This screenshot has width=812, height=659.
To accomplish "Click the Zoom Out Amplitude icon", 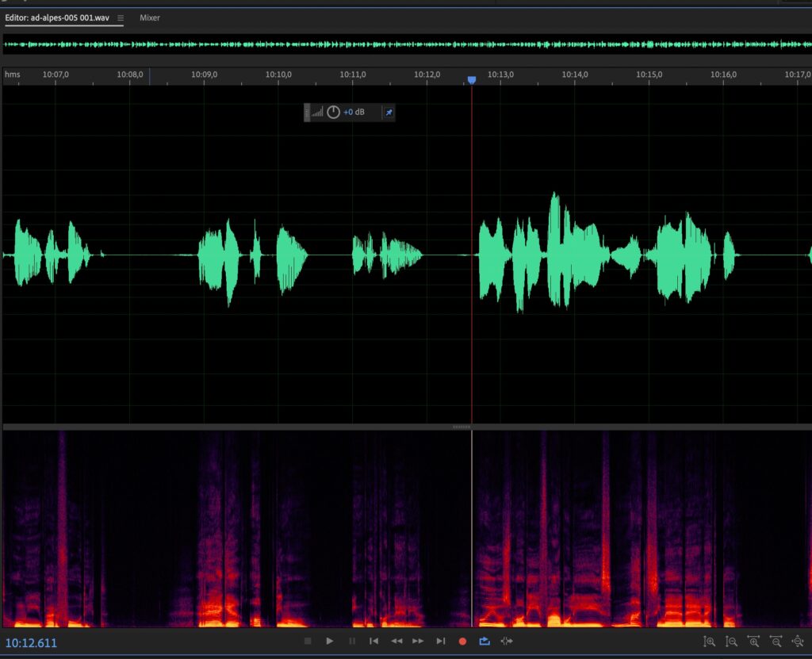I will pos(731,641).
